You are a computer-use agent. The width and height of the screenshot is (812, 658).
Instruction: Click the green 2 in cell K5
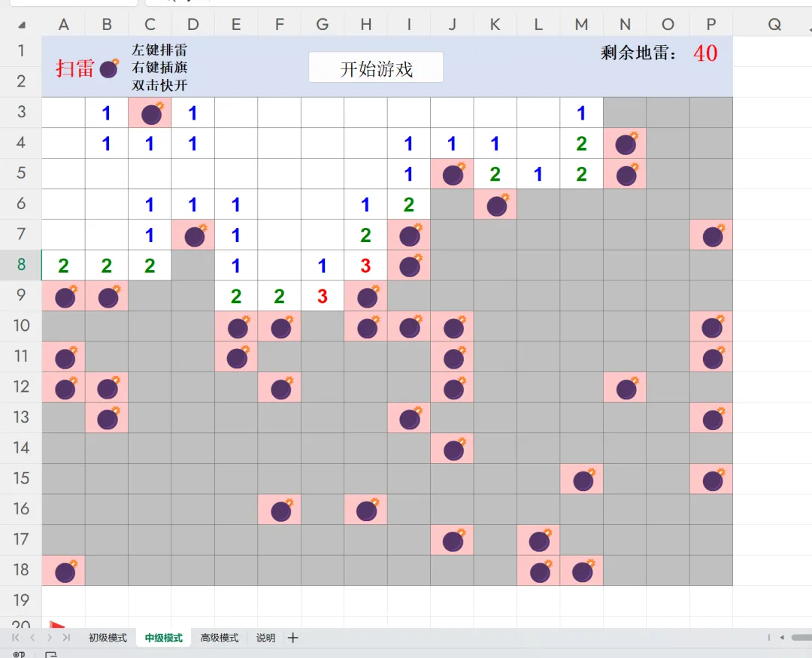pos(495,174)
